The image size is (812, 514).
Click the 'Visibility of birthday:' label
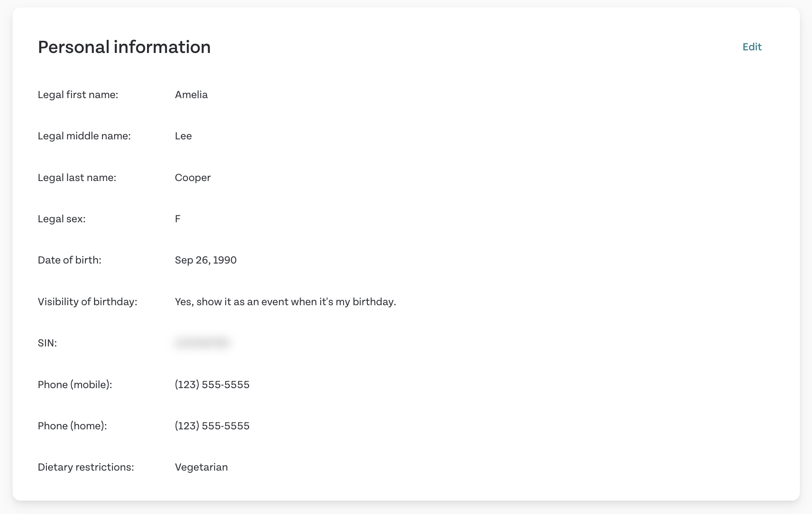(x=88, y=302)
